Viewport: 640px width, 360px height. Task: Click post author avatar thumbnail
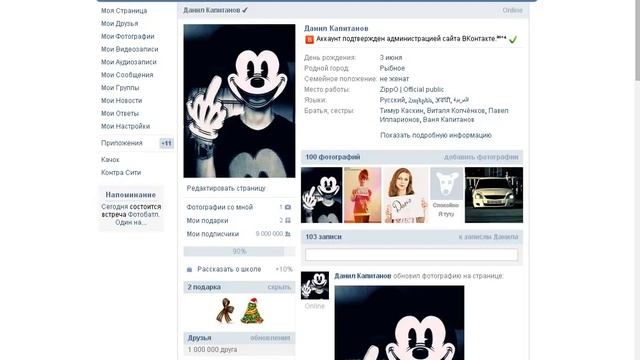[x=315, y=286]
